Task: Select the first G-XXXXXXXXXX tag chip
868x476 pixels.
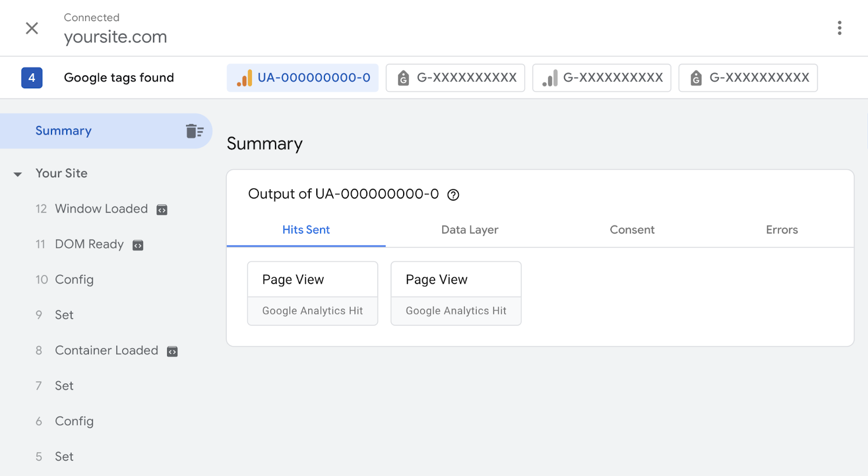Action: (x=455, y=78)
